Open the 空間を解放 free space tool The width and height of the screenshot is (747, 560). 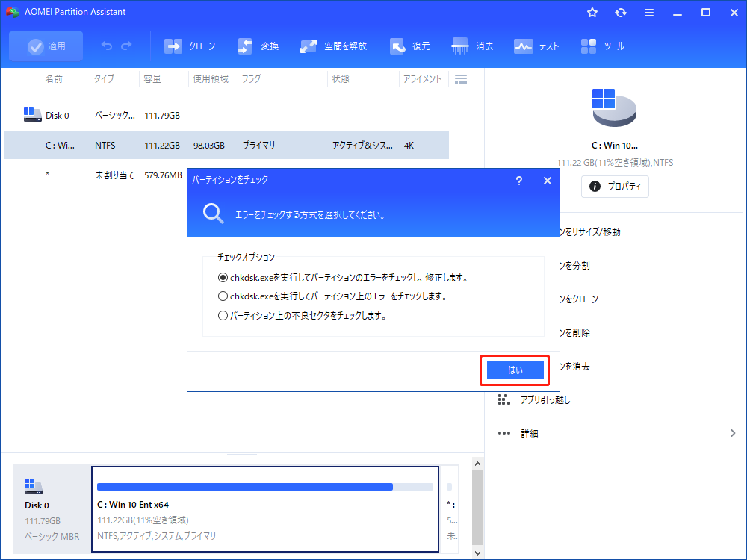333,46
